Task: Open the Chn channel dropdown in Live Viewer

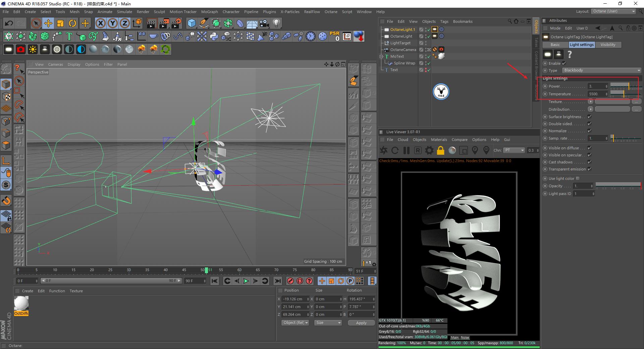Action: pyautogui.click(x=514, y=150)
